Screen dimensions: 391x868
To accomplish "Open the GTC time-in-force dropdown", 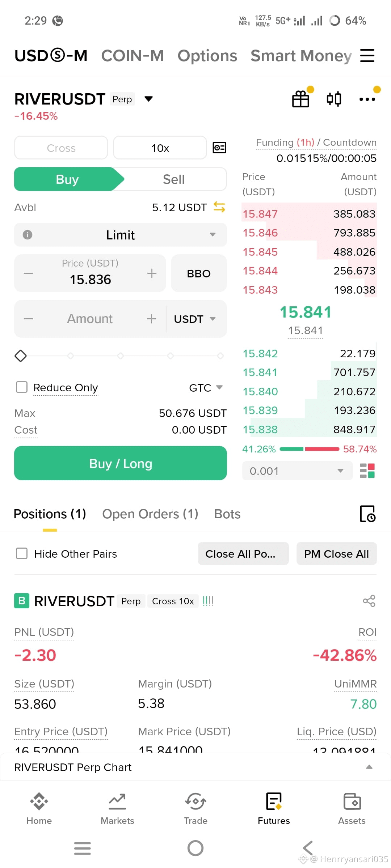I will 206,388.
